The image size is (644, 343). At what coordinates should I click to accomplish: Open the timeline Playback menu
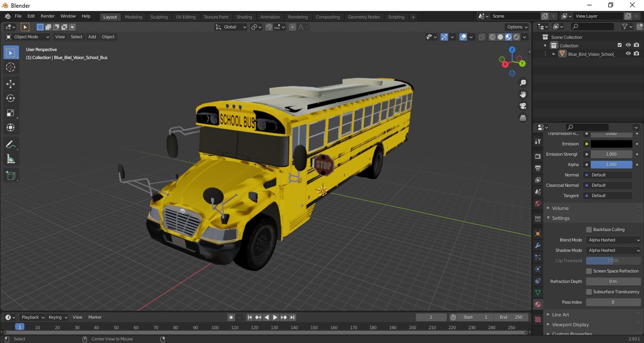[x=33, y=317]
